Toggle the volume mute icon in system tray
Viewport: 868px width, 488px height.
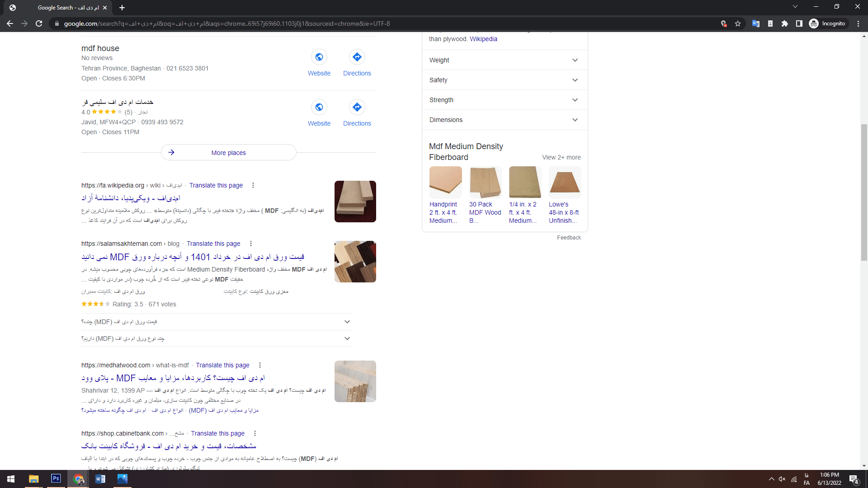[782, 479]
